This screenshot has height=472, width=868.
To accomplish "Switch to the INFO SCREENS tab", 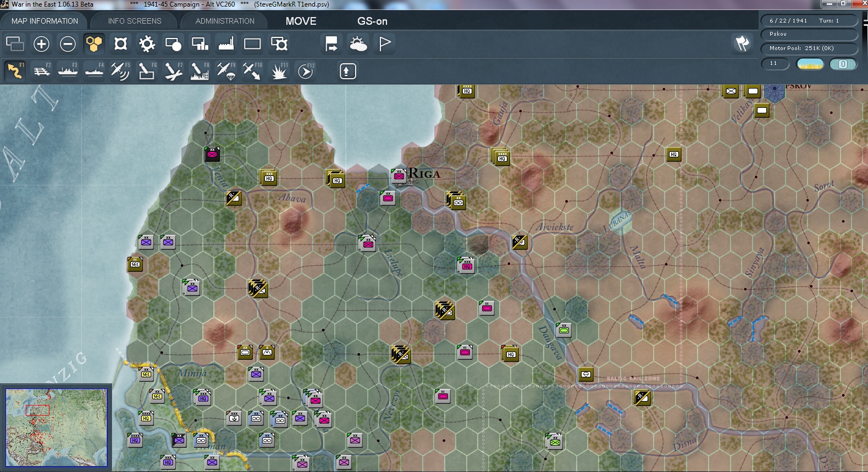I will tap(135, 21).
